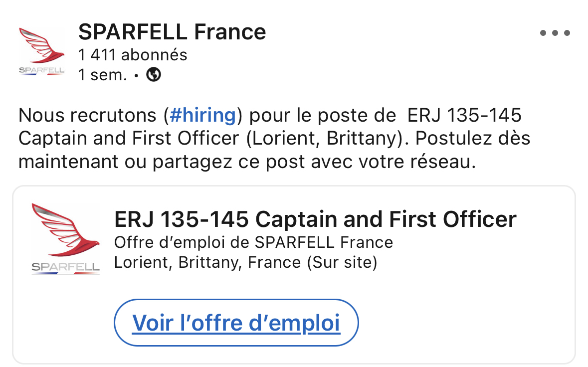Click the SPARFELL France profile logo
The height and width of the screenshot is (367, 588).
coord(42,52)
